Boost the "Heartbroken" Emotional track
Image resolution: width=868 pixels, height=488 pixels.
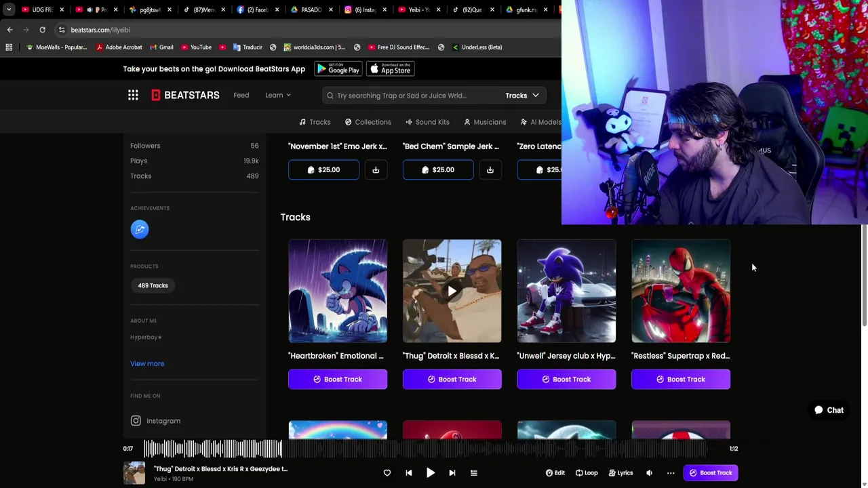[x=338, y=380]
